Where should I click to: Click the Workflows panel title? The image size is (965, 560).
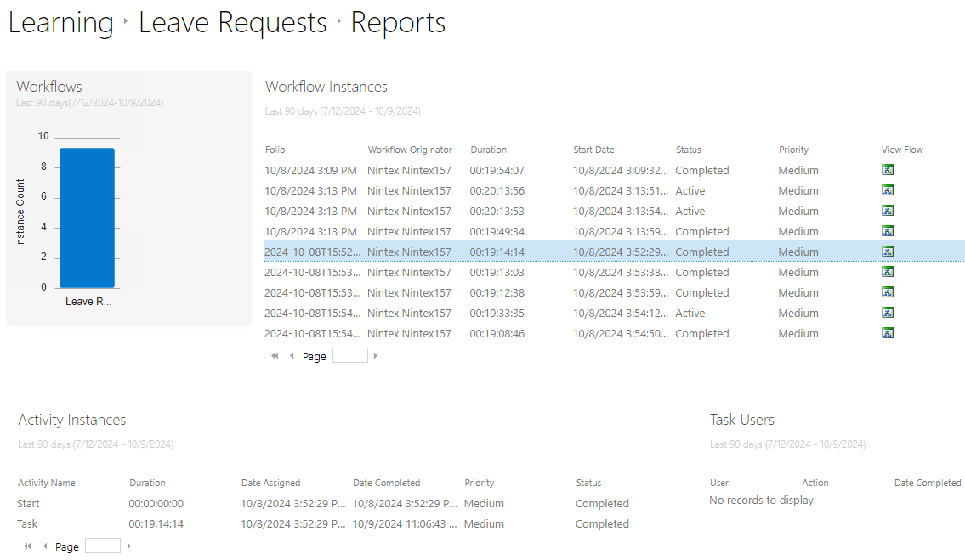pos(48,86)
